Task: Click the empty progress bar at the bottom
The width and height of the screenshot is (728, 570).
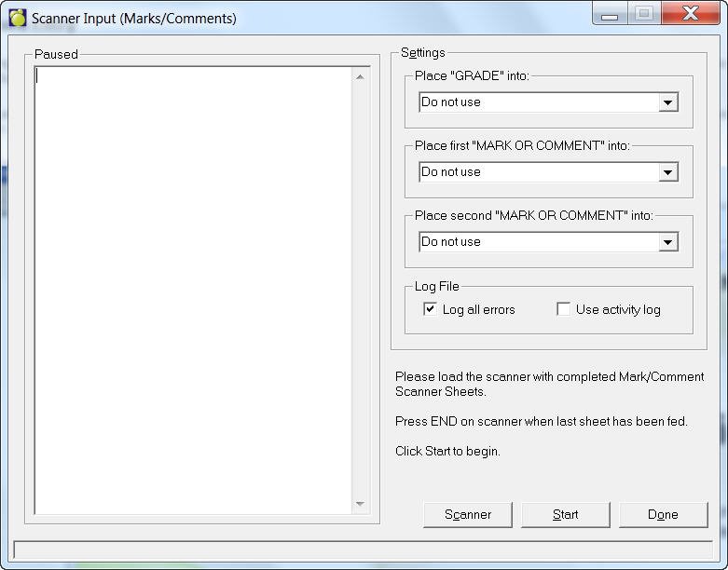Action: click(x=364, y=550)
